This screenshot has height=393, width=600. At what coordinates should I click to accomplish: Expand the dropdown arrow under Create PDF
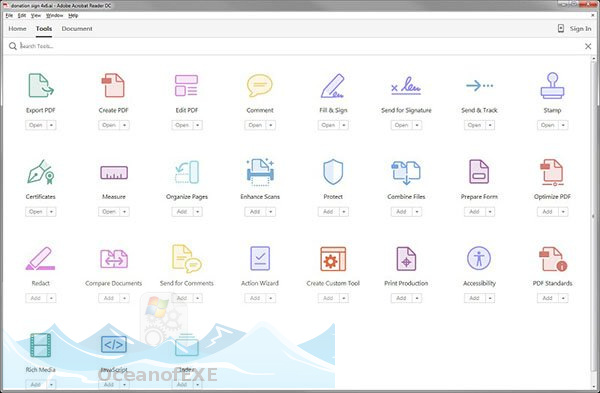click(124, 125)
